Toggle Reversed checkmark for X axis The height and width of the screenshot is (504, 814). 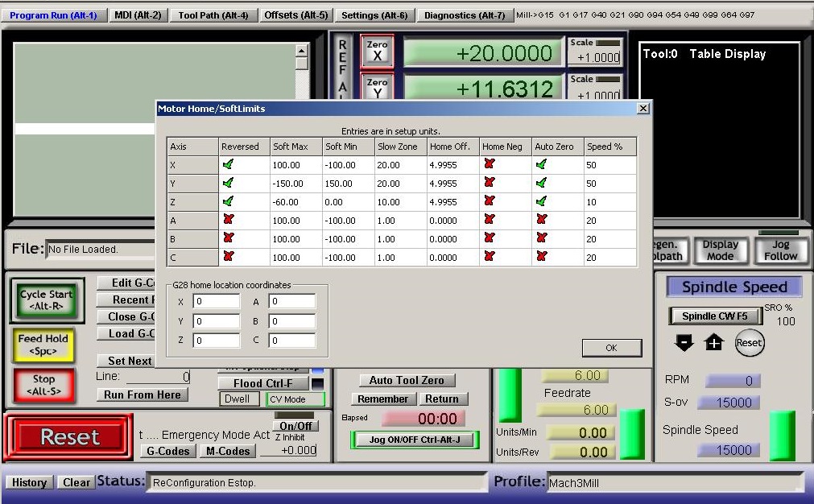[228, 164]
